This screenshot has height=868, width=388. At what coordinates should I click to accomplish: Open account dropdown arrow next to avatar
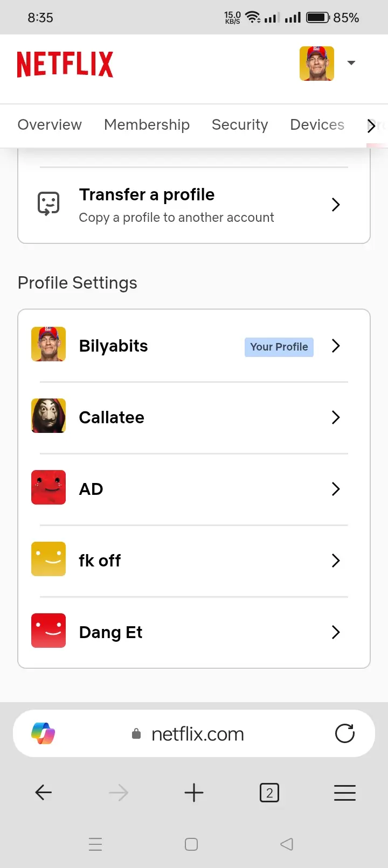click(351, 63)
